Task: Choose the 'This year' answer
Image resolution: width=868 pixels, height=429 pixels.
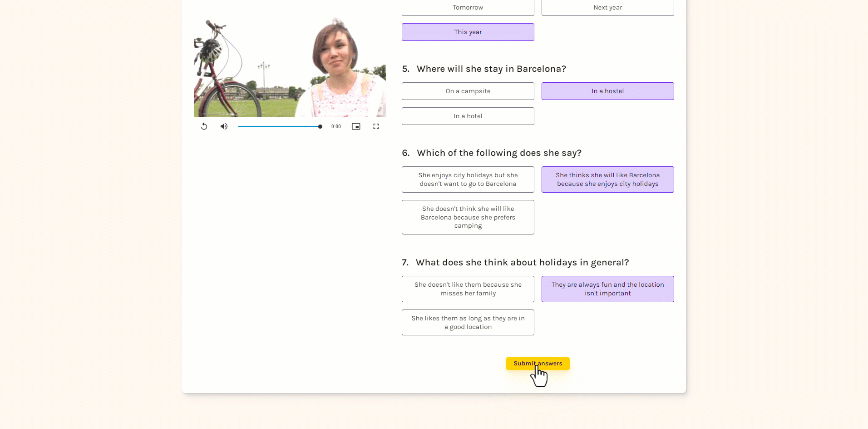Action: [468, 32]
